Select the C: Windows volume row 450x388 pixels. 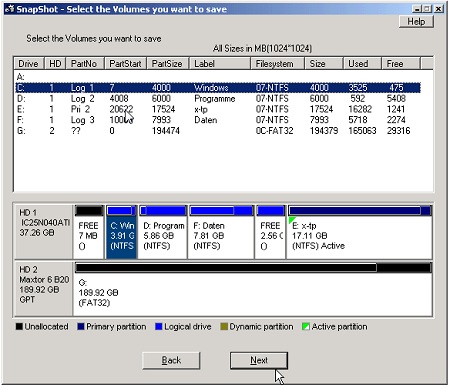[218, 88]
